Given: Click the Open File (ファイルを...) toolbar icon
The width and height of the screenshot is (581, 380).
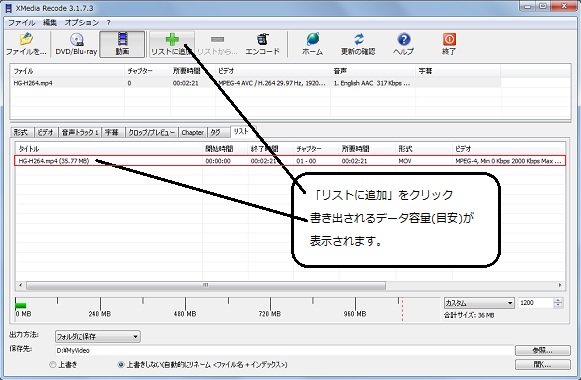Looking at the screenshot, I should click(x=26, y=44).
